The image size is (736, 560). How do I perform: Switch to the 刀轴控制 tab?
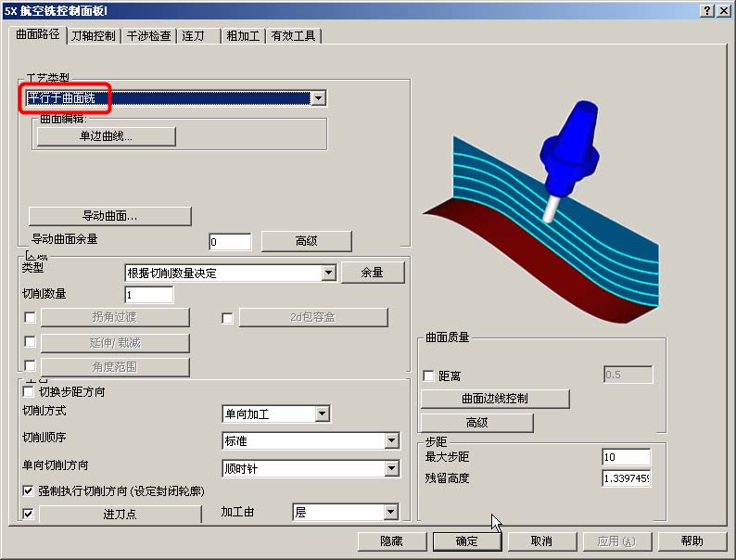(94, 36)
